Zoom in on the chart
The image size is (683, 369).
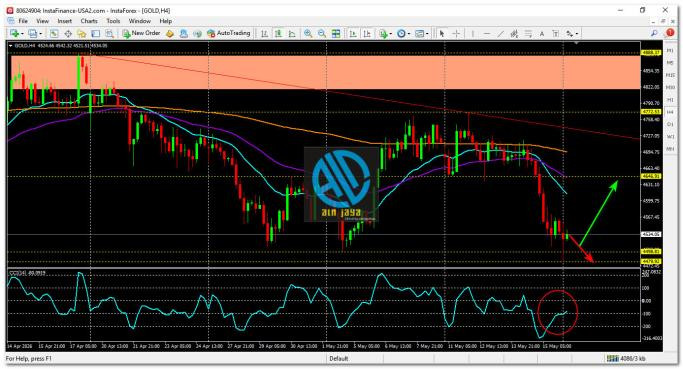point(308,34)
